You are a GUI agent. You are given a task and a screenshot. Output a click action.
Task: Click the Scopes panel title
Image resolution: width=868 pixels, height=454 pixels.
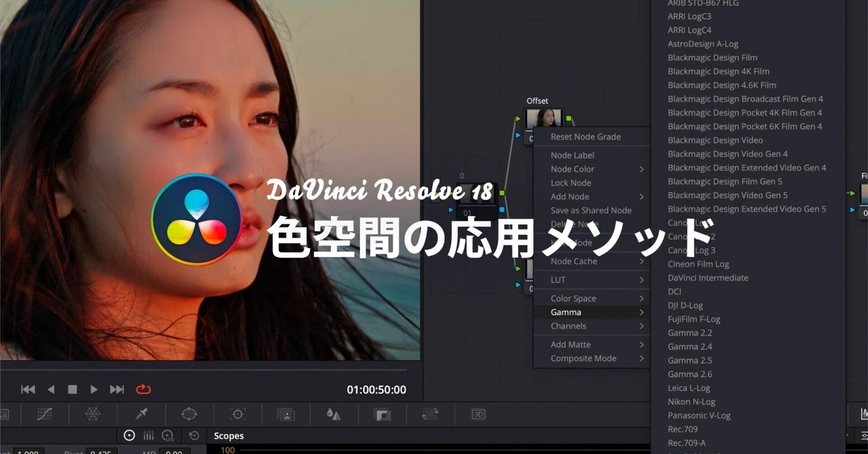pyautogui.click(x=229, y=436)
